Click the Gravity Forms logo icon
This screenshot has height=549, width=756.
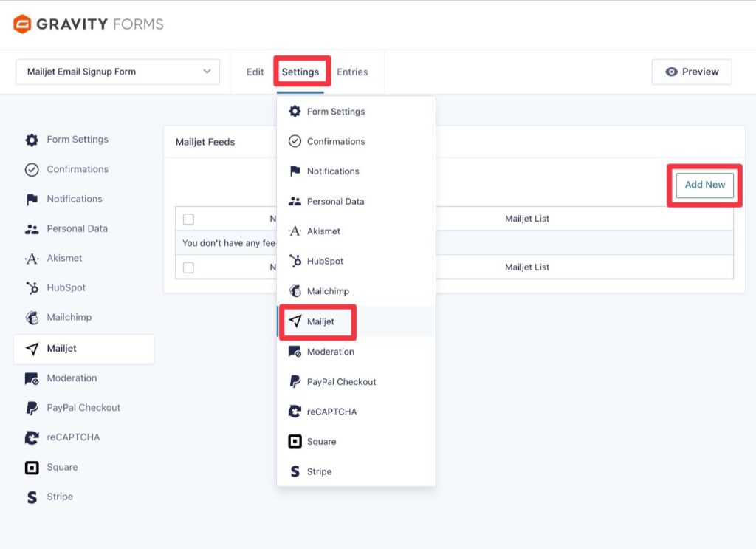(x=22, y=24)
